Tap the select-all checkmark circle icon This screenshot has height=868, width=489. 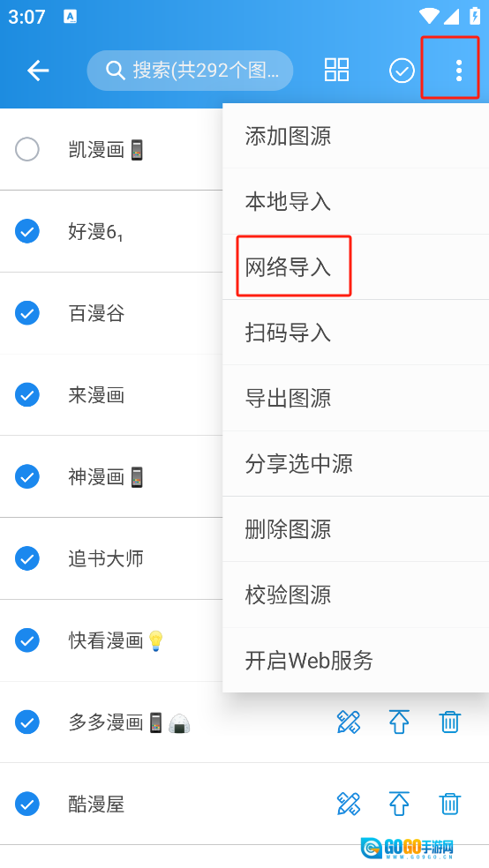tap(402, 71)
